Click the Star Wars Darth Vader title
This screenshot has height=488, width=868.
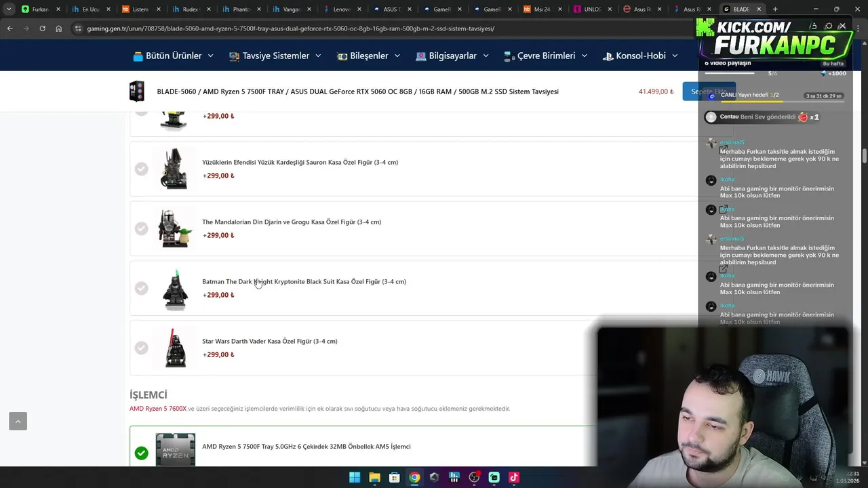tap(270, 342)
